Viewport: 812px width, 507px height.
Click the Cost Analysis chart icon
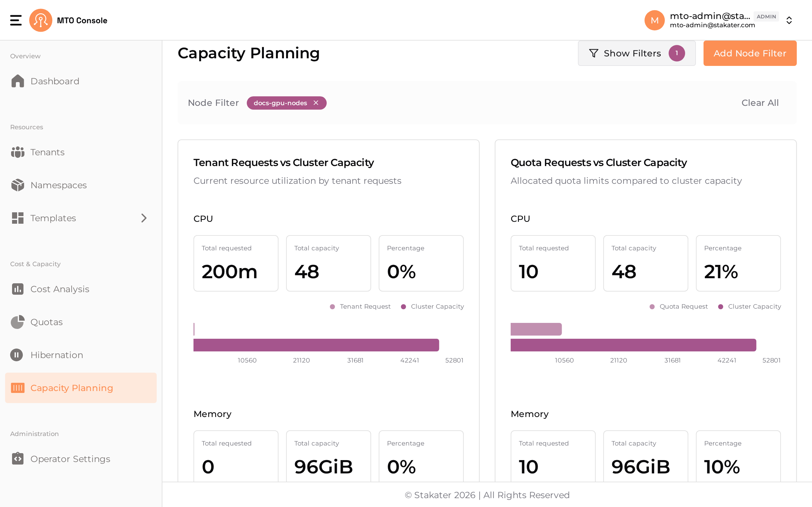coord(17,289)
